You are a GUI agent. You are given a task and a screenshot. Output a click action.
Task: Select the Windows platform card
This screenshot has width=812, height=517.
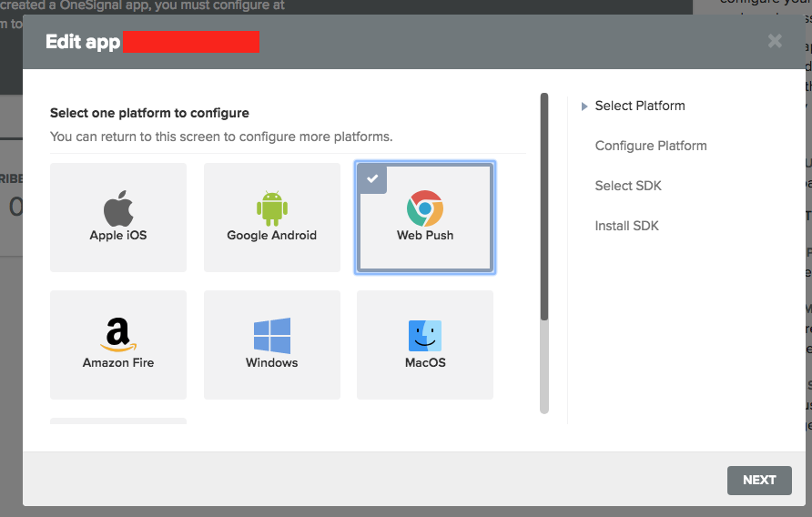(x=272, y=344)
